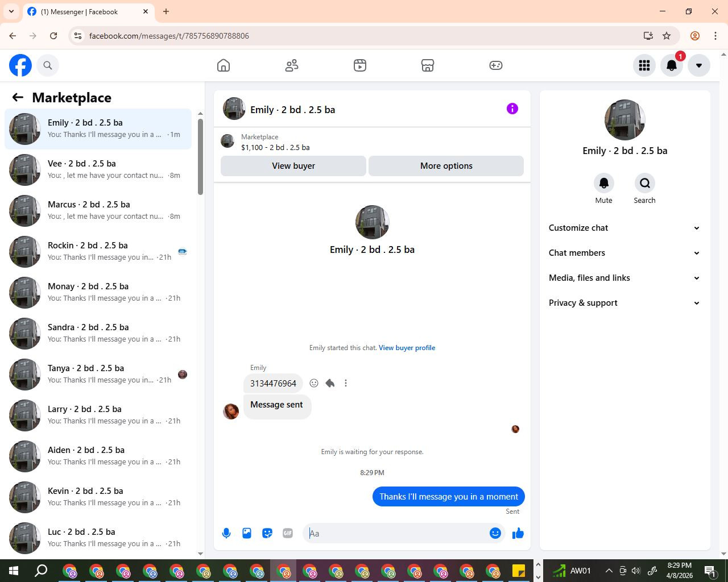This screenshot has height=582, width=728.
Task: Click the conversation list scrollbar thumb
Action: pos(200,156)
